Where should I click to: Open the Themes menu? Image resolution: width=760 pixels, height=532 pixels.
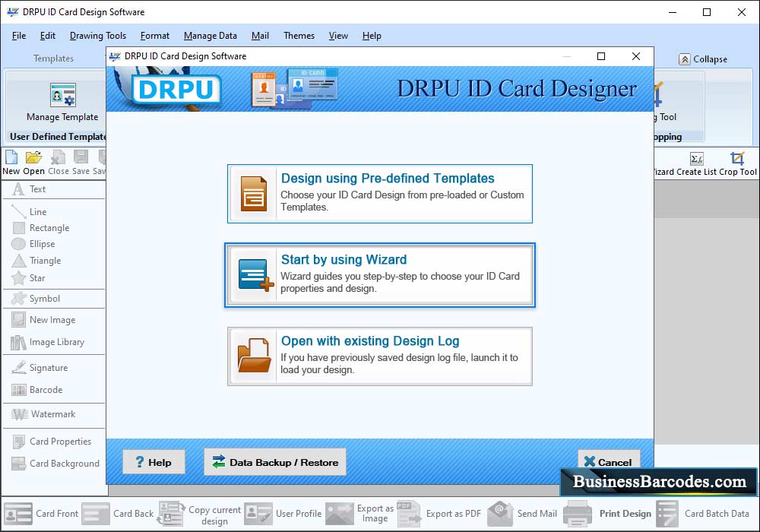click(299, 36)
